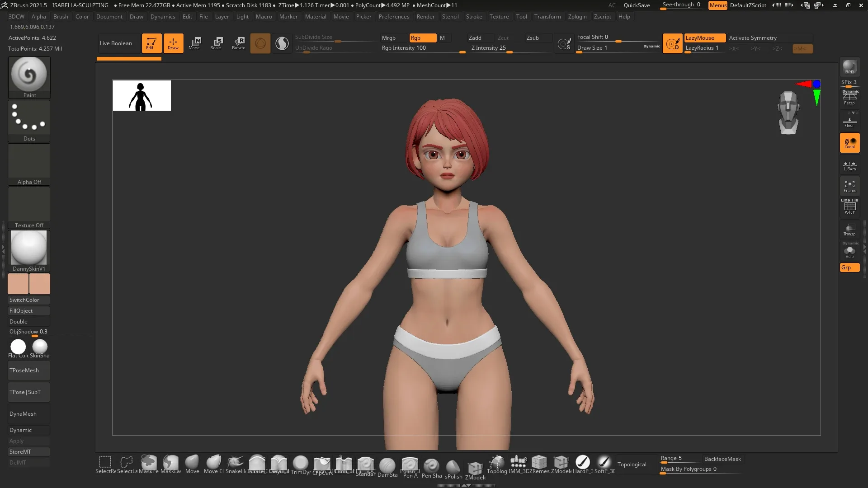Viewport: 868px width, 488px height.
Task: Open the TPose SubT option
Action: [x=28, y=392]
